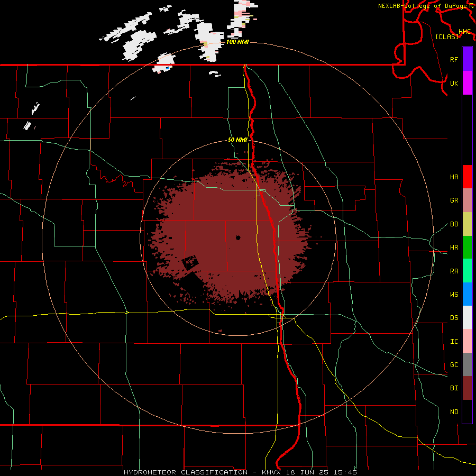This screenshot has width=476, height=476.
Task: Pick the dark green HR swatch
Action: point(467,247)
